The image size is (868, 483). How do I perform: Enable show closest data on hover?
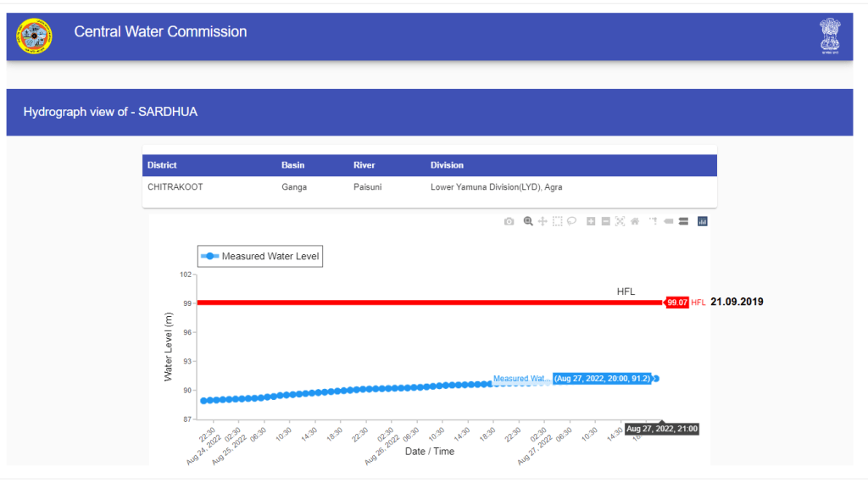668,221
